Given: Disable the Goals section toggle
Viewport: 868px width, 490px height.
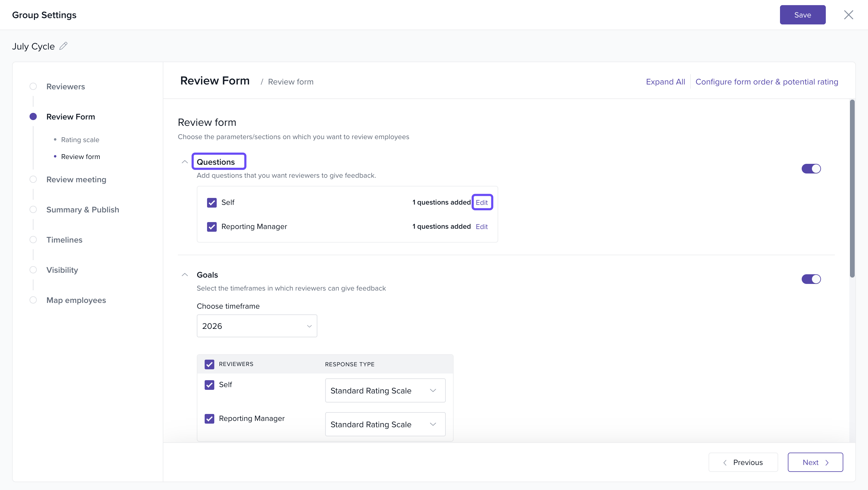Looking at the screenshot, I should [x=811, y=279].
